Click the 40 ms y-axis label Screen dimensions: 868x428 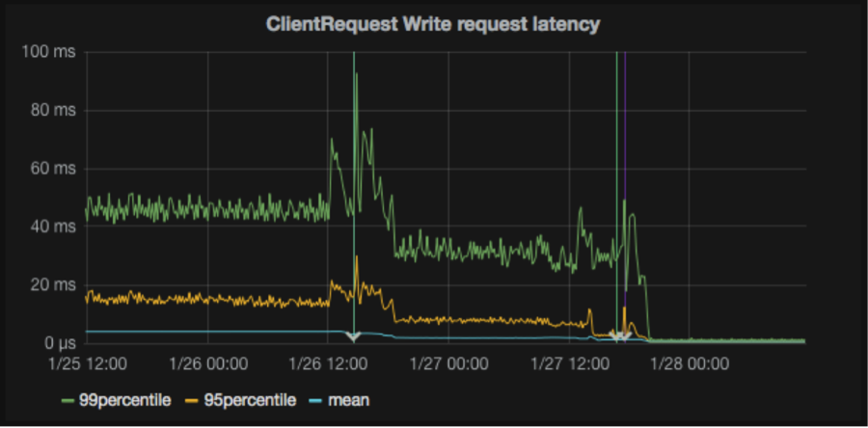coord(52,227)
